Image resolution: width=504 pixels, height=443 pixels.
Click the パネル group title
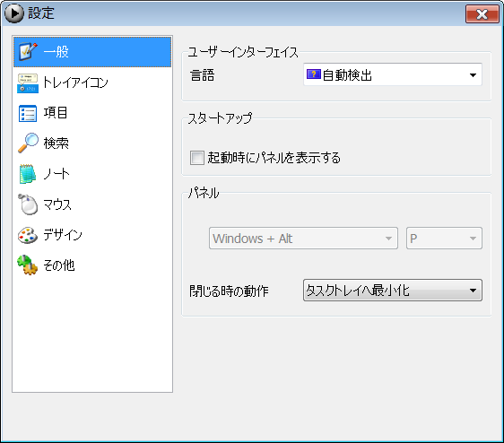point(204,193)
